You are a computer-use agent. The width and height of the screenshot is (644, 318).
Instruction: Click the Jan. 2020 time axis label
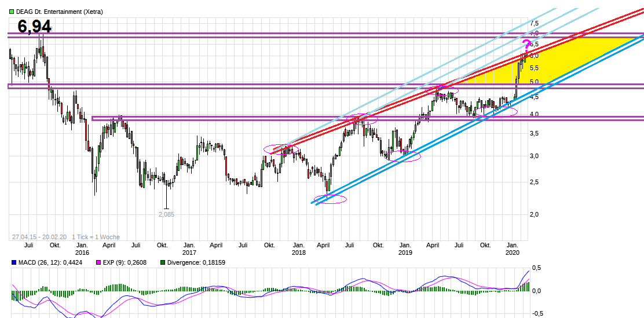tap(512, 248)
